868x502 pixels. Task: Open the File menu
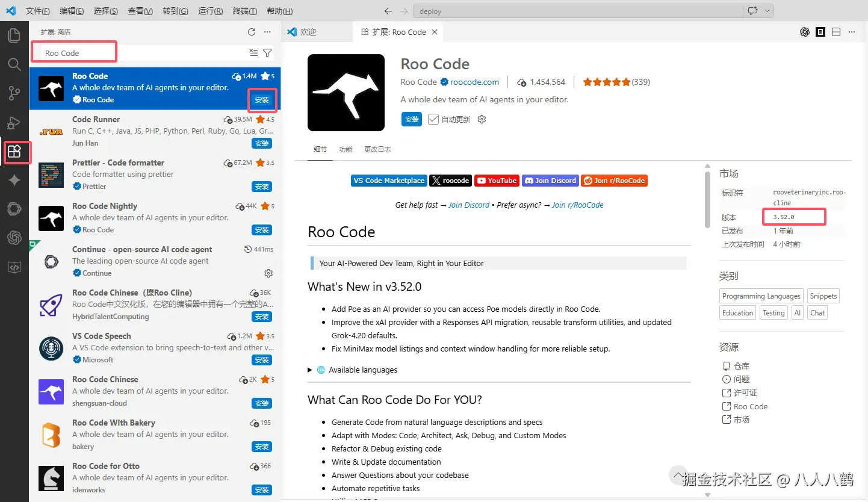point(38,11)
